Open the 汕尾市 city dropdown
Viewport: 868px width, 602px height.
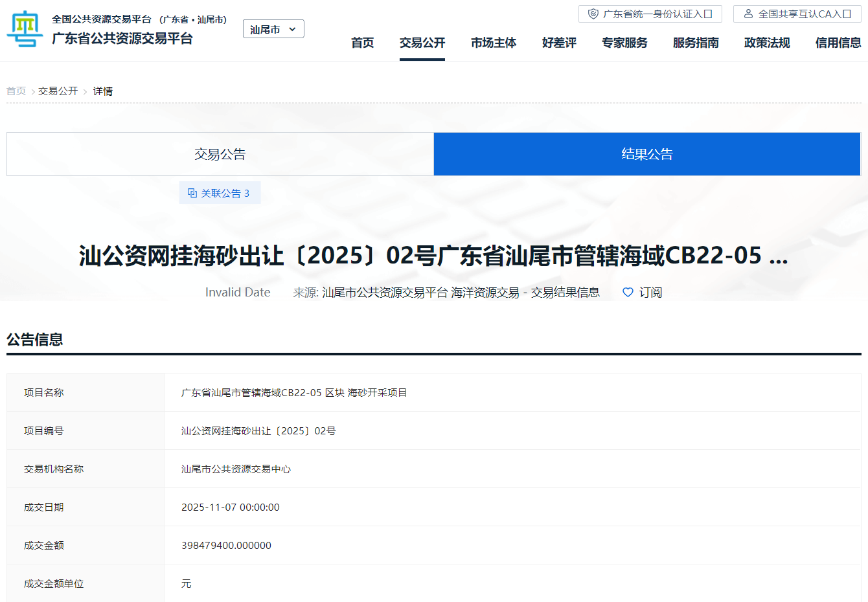(x=266, y=29)
